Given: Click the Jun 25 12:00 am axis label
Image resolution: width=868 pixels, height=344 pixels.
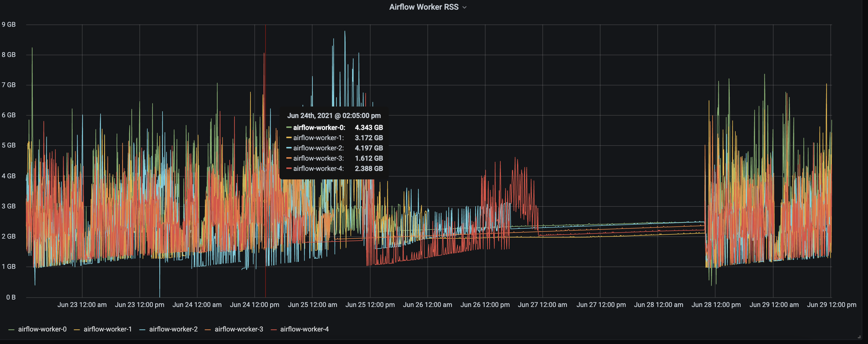Looking at the screenshot, I should (x=312, y=305).
